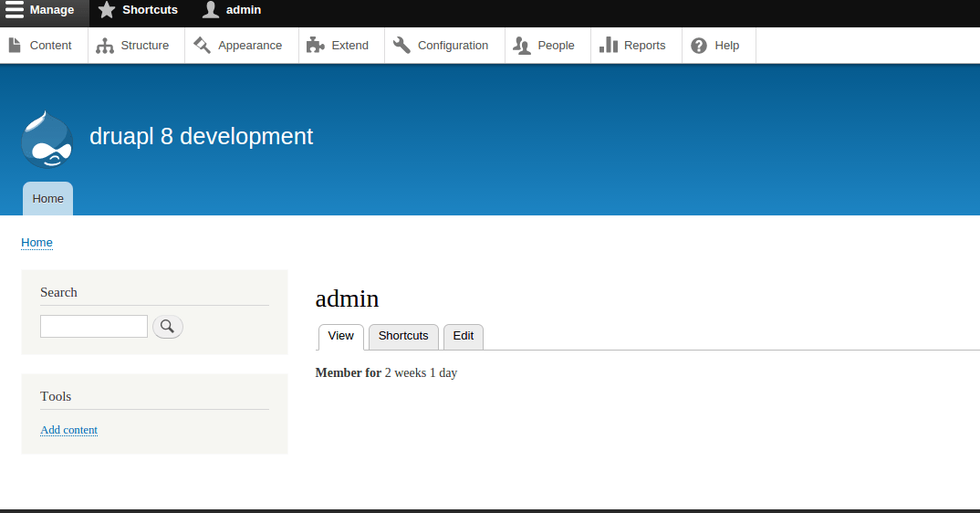Click the People users icon
This screenshot has width=980, height=513.
click(x=522, y=46)
